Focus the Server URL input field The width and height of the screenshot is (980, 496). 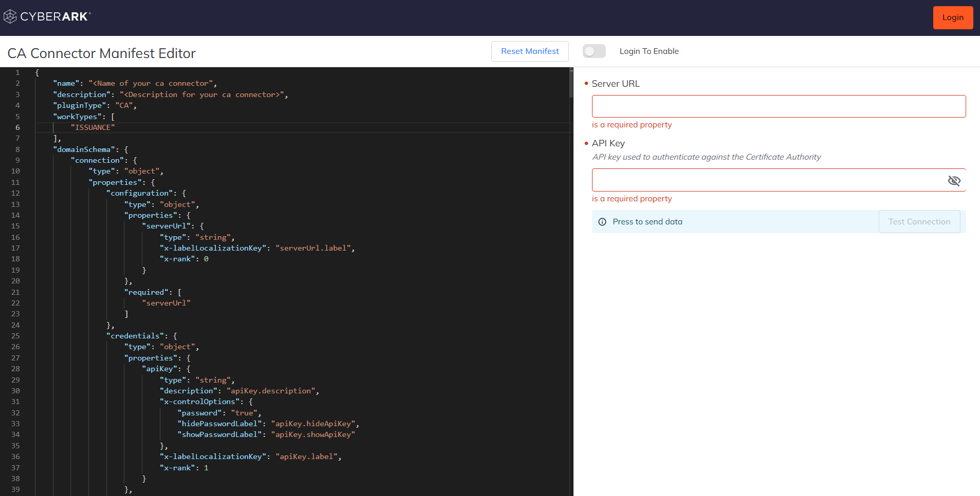coord(779,106)
